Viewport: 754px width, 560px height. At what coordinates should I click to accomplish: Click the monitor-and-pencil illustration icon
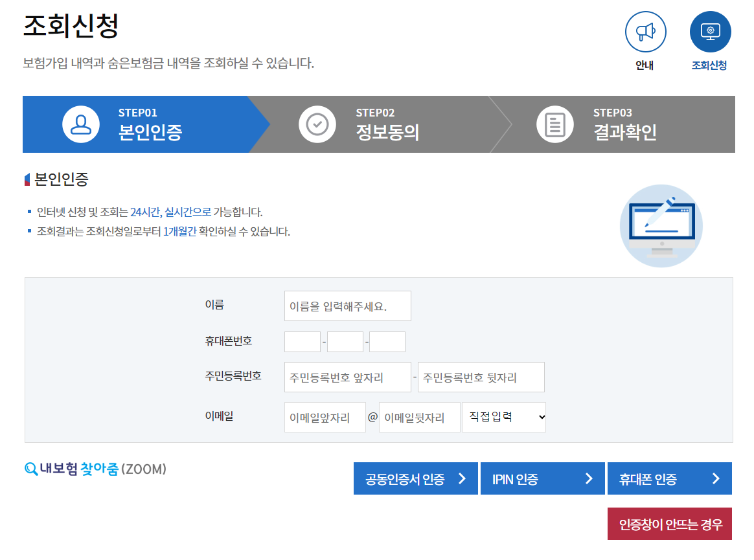pos(661,226)
